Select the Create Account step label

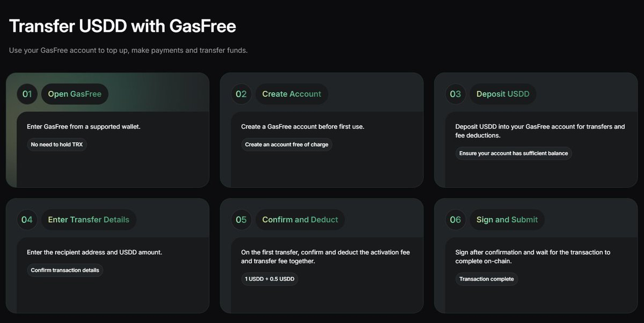pos(291,94)
